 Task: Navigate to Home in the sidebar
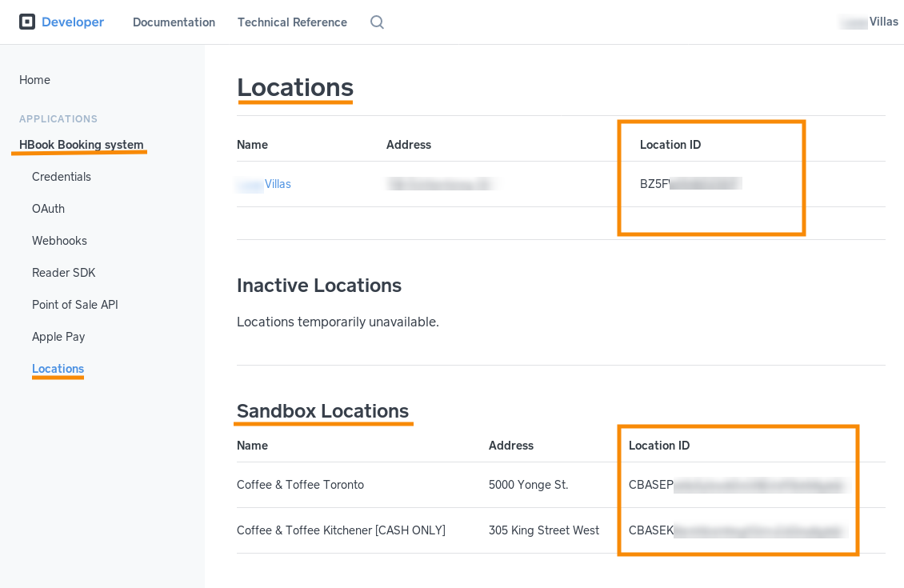[34, 80]
